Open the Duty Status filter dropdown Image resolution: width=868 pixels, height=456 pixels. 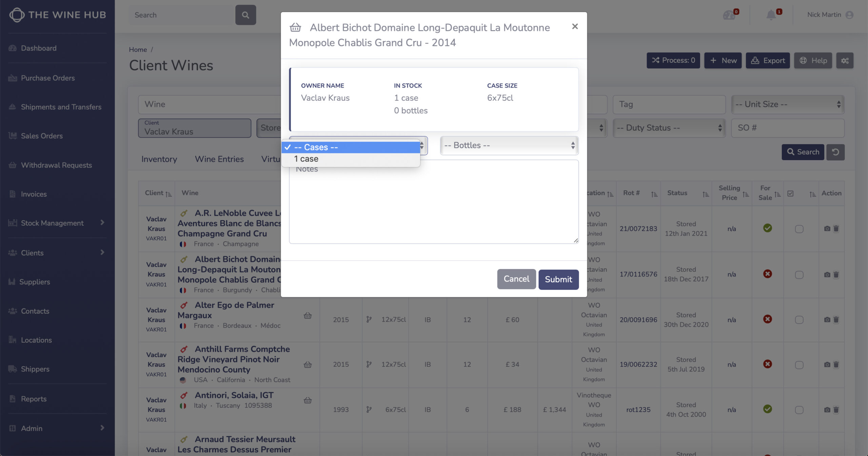(x=669, y=128)
